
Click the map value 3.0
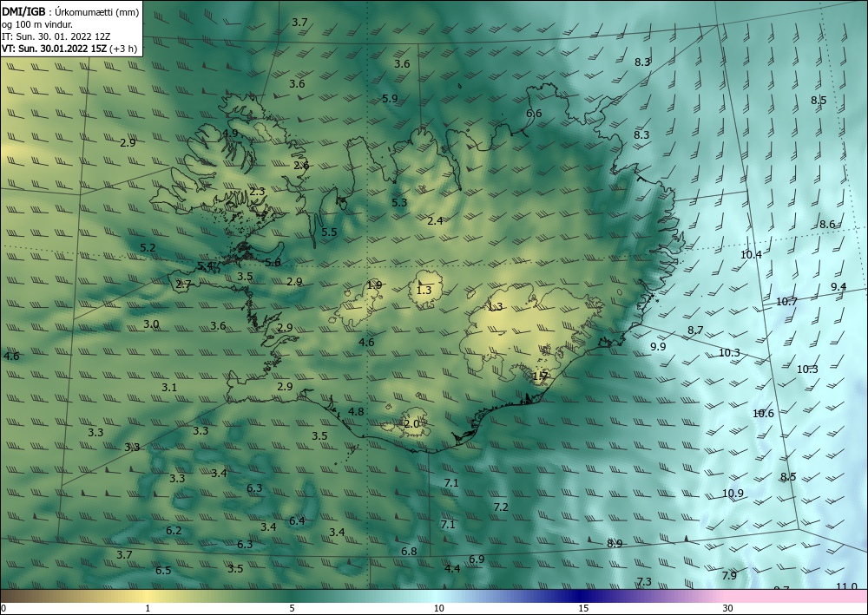(151, 324)
